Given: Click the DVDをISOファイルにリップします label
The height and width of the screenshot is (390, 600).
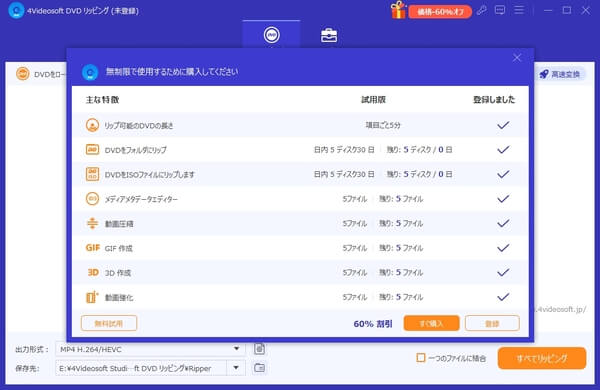Looking at the screenshot, I should tap(150, 175).
